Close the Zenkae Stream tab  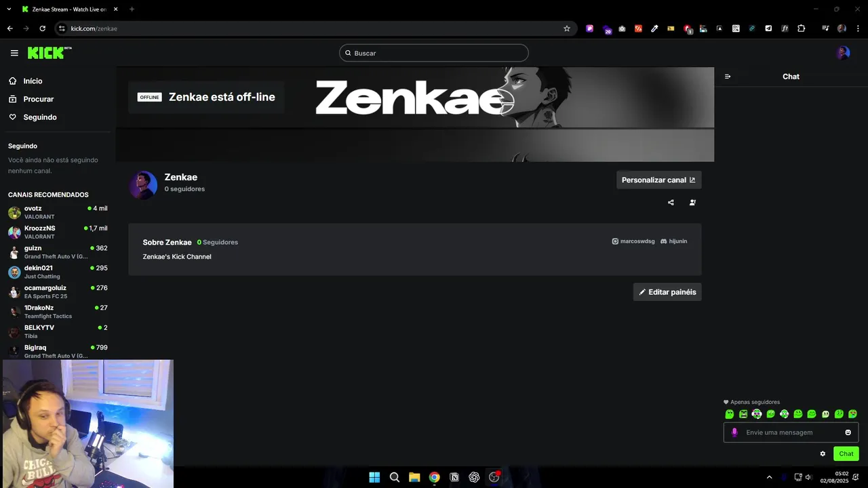[115, 9]
